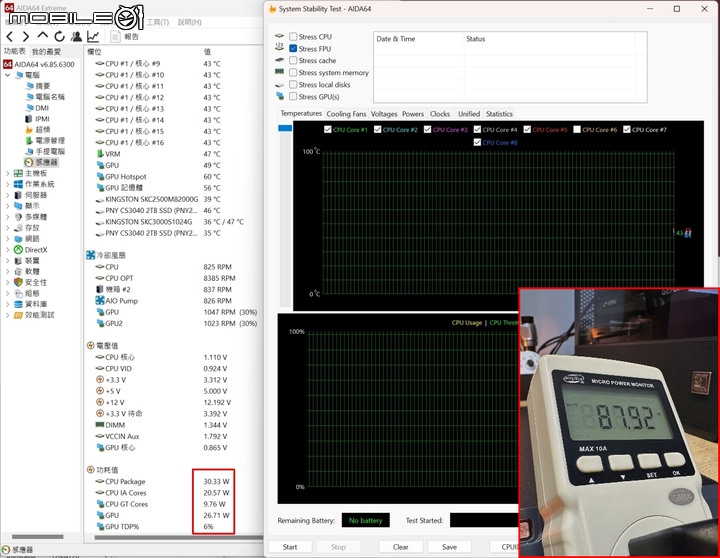720x558 pixels.
Task: Select DMI in the AIDA64 tree
Action: [x=42, y=108]
